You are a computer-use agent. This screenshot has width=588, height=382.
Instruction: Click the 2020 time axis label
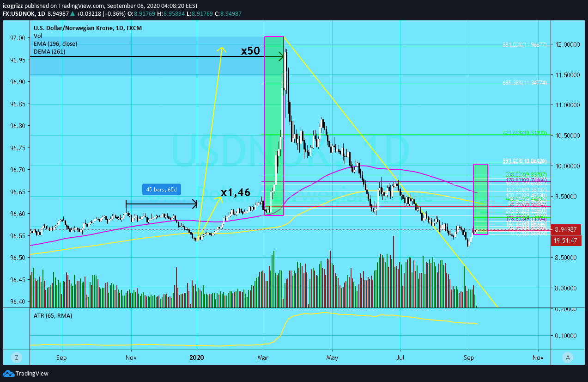coord(197,357)
